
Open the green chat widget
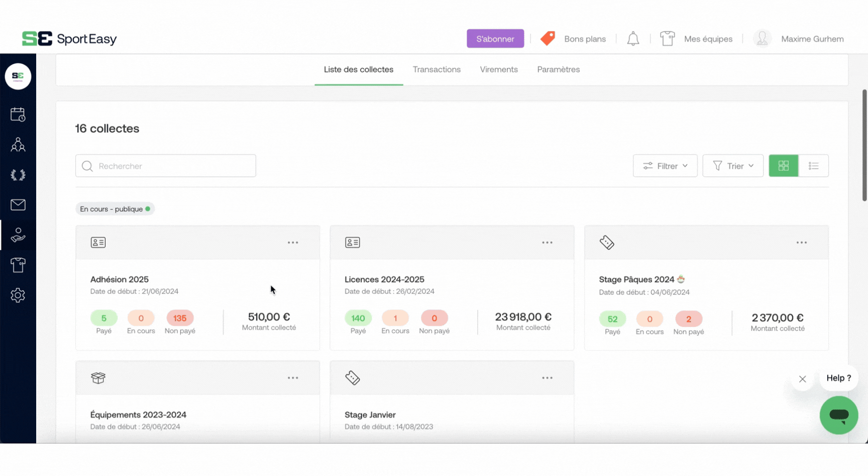pos(839,415)
